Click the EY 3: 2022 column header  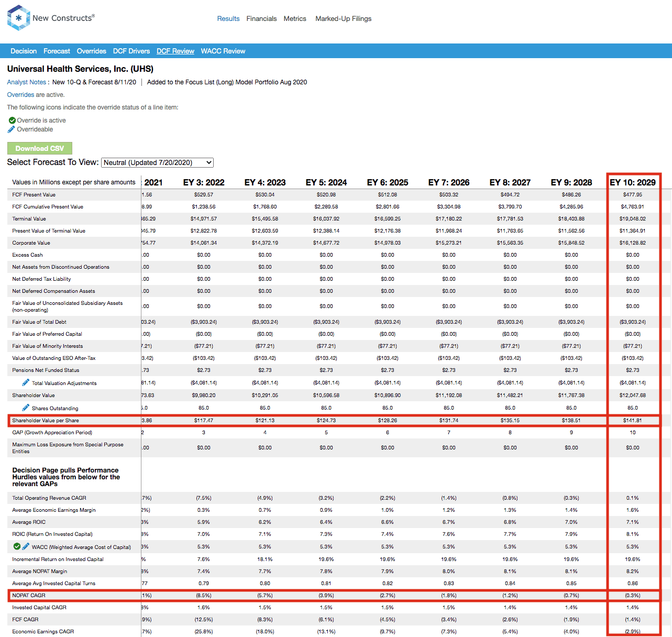tap(204, 182)
